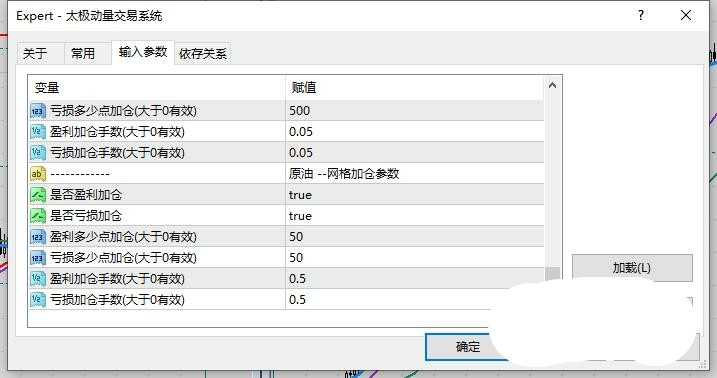Click string 'ab' icon on separator row
This screenshot has height=378, width=717.
click(37, 174)
